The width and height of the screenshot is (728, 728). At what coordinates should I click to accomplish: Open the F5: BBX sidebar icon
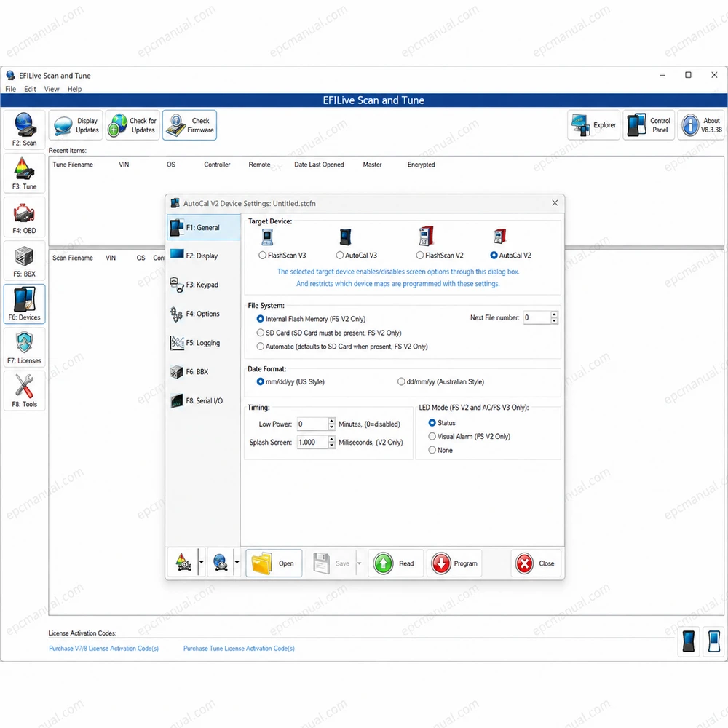(24, 261)
